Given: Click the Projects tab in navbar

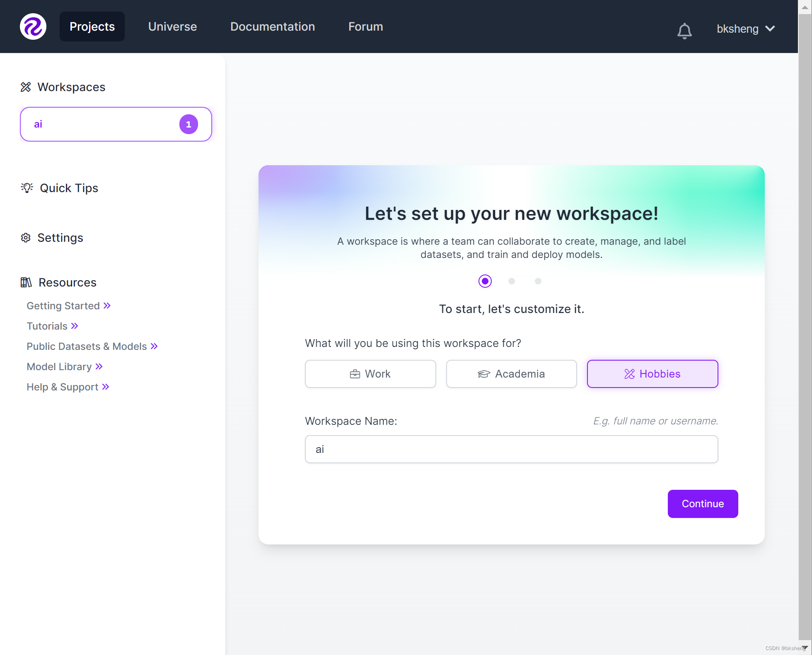Looking at the screenshot, I should (92, 26).
